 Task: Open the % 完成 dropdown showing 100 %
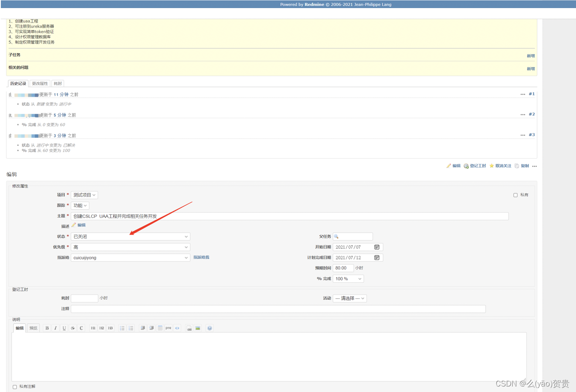[348, 279]
